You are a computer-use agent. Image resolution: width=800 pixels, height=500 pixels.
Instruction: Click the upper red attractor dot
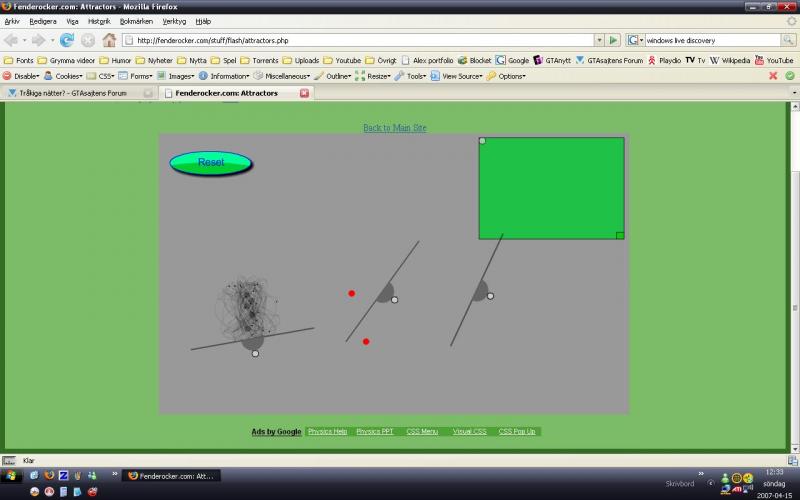coord(352,293)
